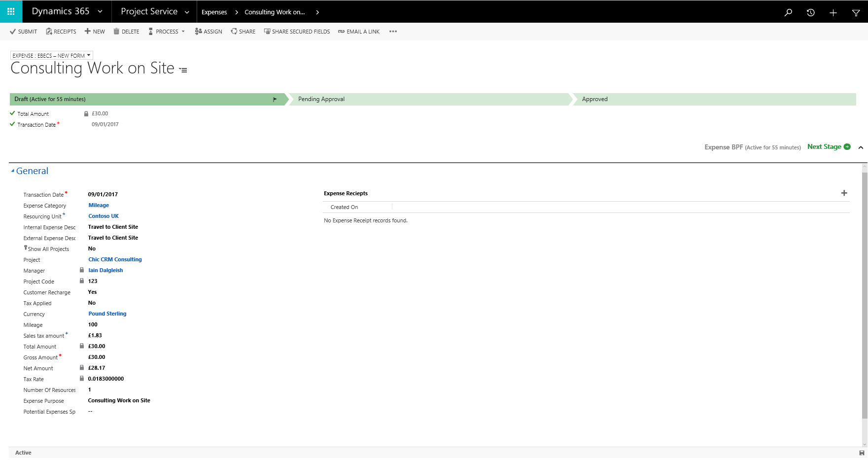Open Receipts from command bar
Image resolution: width=868 pixels, height=460 pixels.
tap(61, 32)
